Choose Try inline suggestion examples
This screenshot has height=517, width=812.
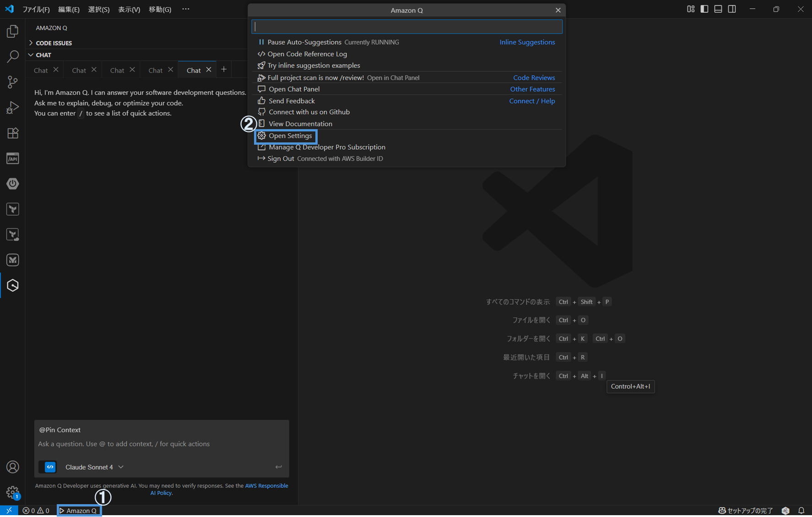coord(407,65)
